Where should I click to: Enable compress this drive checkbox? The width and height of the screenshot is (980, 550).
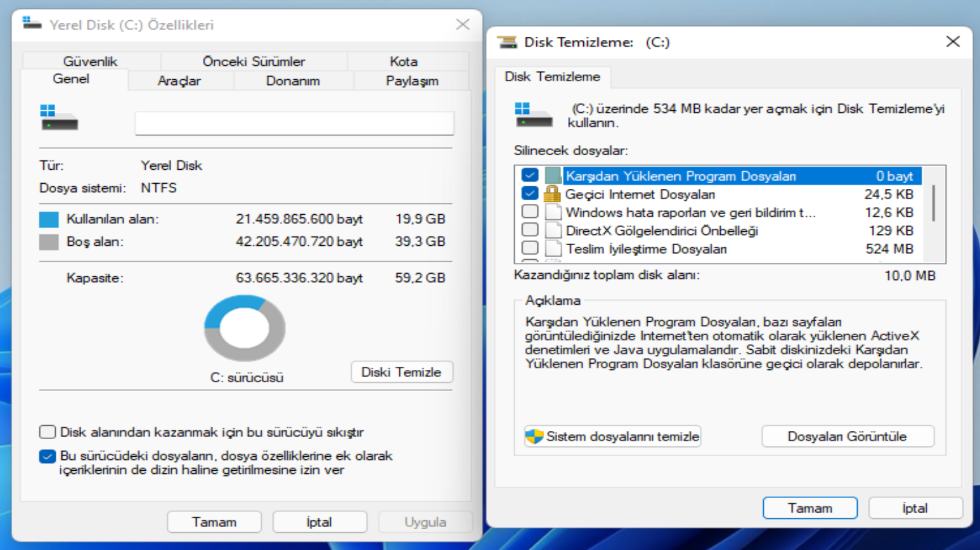point(48,432)
